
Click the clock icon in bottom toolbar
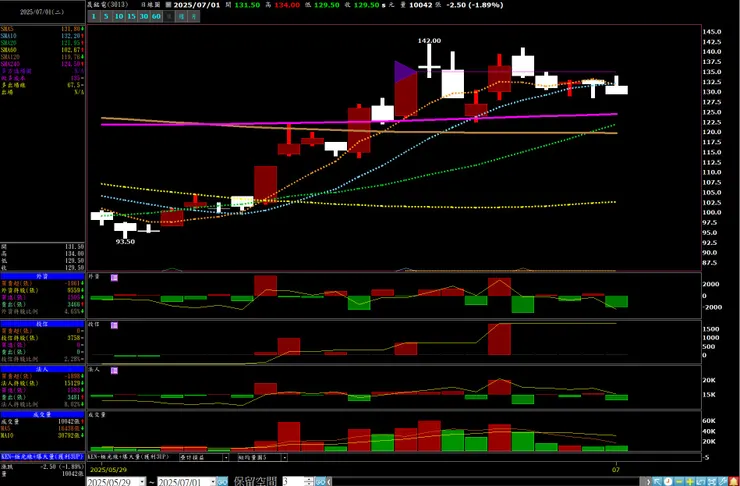pyautogui.click(x=668, y=481)
